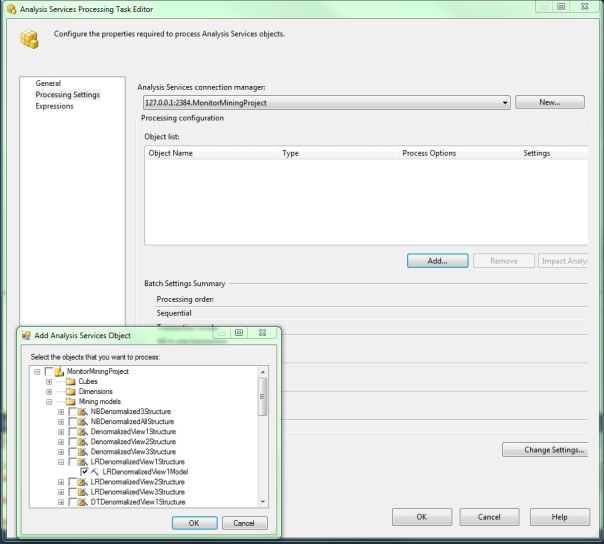604x544 pixels.
Task: Click the MonitorMiningProject database icon
Action: (x=59, y=371)
